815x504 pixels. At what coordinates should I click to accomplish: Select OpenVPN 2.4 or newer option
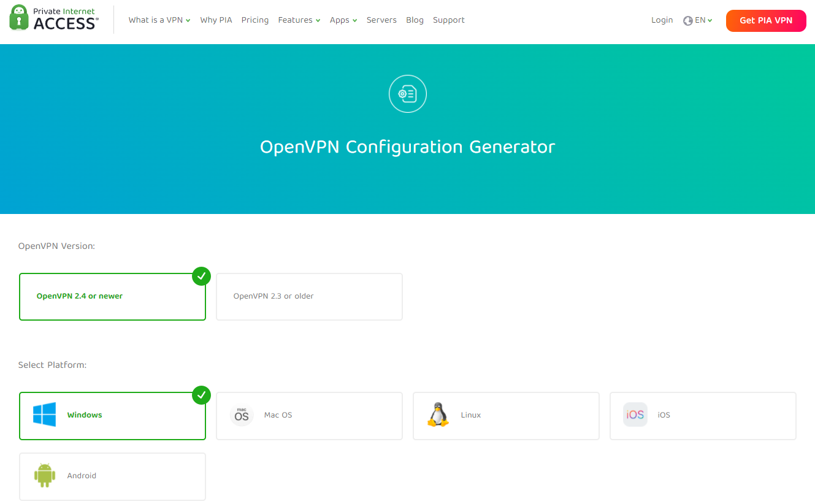point(112,297)
